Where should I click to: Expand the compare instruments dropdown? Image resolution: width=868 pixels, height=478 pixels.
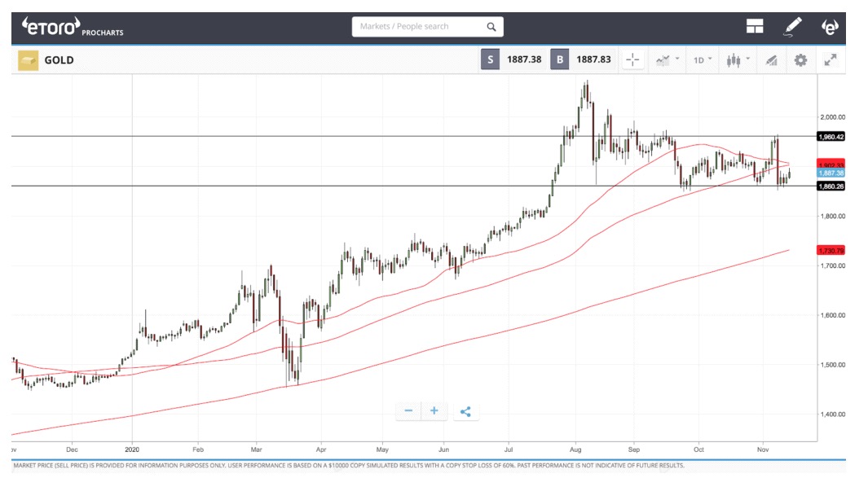[x=668, y=60]
